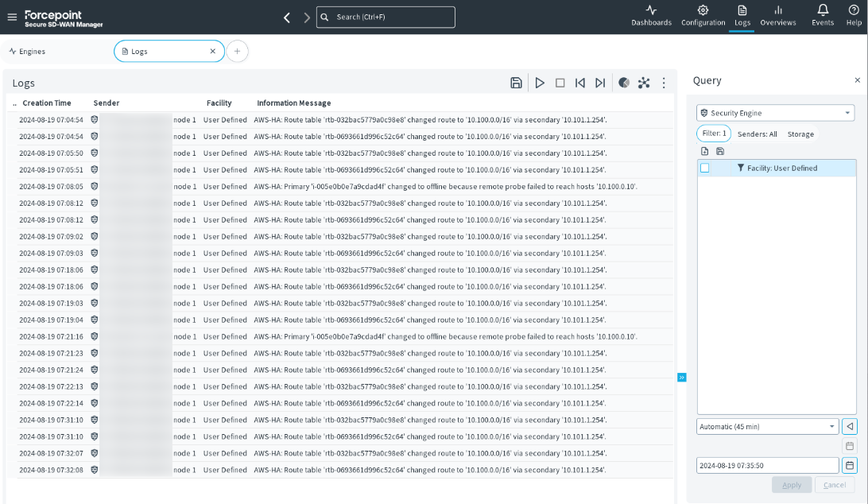868x504 pixels.
Task: Click the save filter icon in Query
Action: click(720, 151)
